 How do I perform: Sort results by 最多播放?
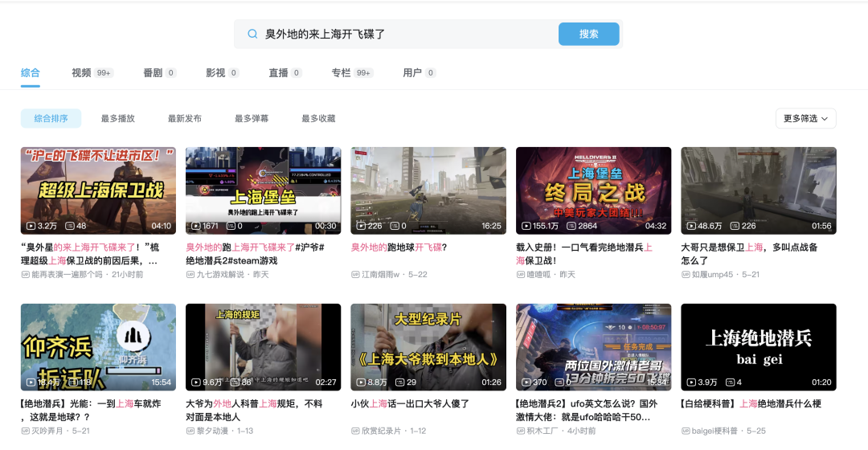tap(118, 118)
